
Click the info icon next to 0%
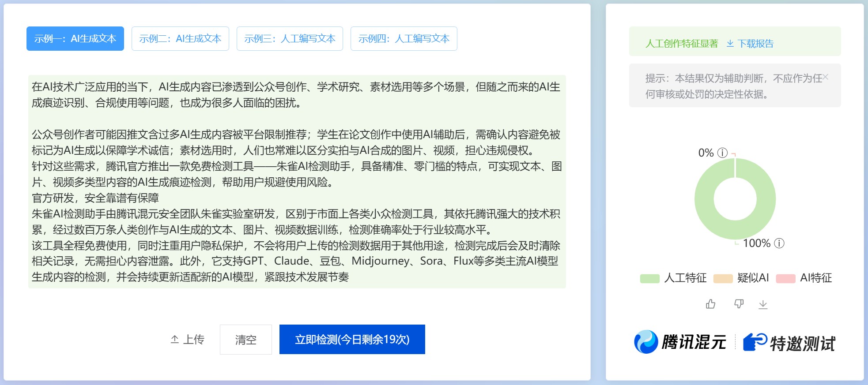point(722,153)
